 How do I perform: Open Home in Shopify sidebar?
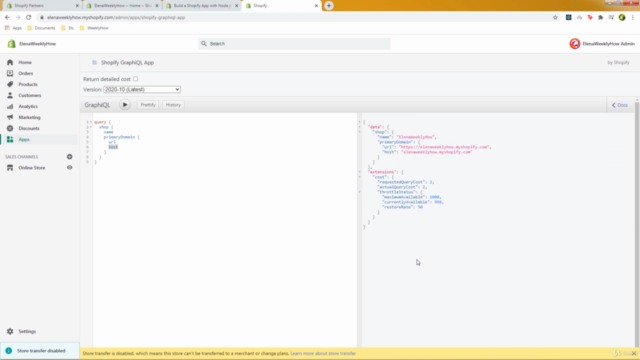[25, 62]
